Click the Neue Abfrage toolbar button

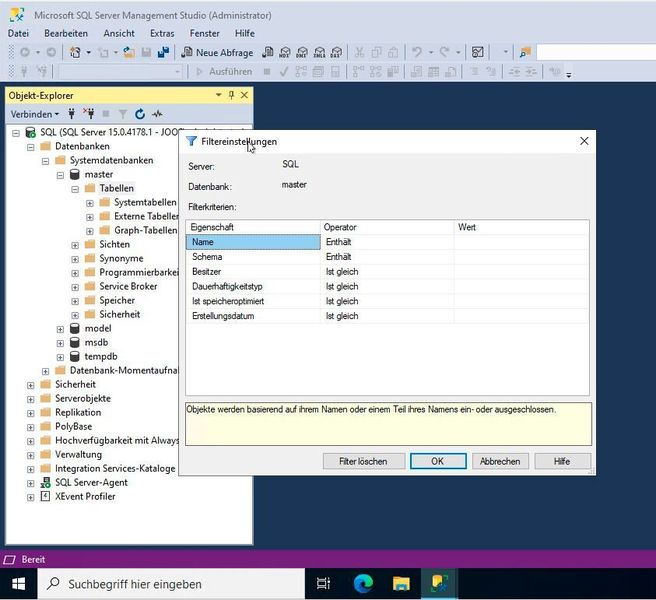217,52
